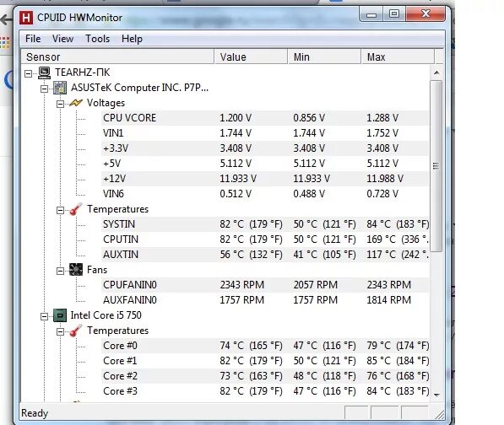The width and height of the screenshot is (504, 425).
Task: Click the Intel Core i5 Temperatures thermometer icon
Action: tap(76, 331)
